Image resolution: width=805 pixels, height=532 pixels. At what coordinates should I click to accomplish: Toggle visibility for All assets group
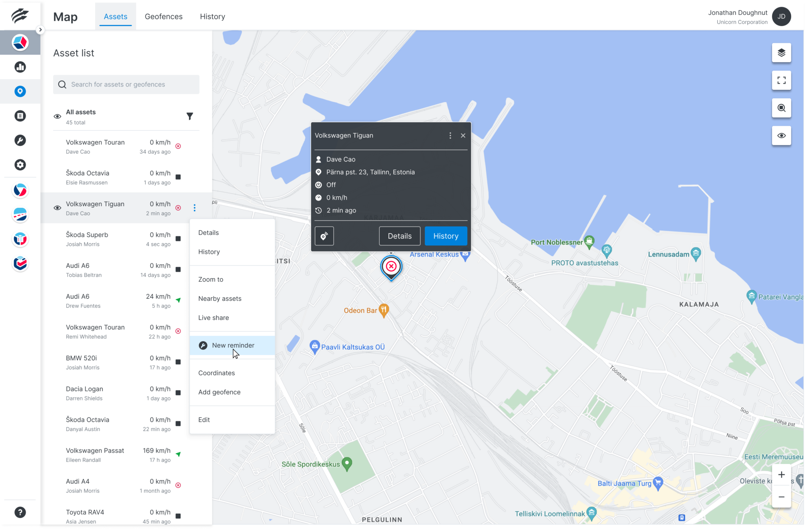coord(57,116)
